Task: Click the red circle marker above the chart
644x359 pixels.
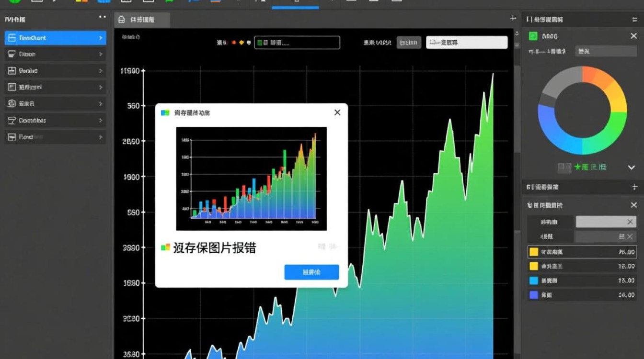Action: click(234, 43)
